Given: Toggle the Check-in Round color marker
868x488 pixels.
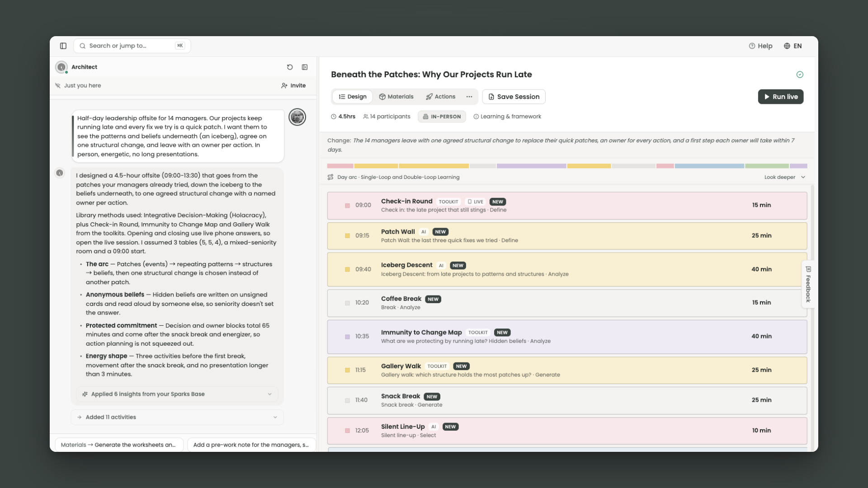Looking at the screenshot, I should [x=347, y=206].
